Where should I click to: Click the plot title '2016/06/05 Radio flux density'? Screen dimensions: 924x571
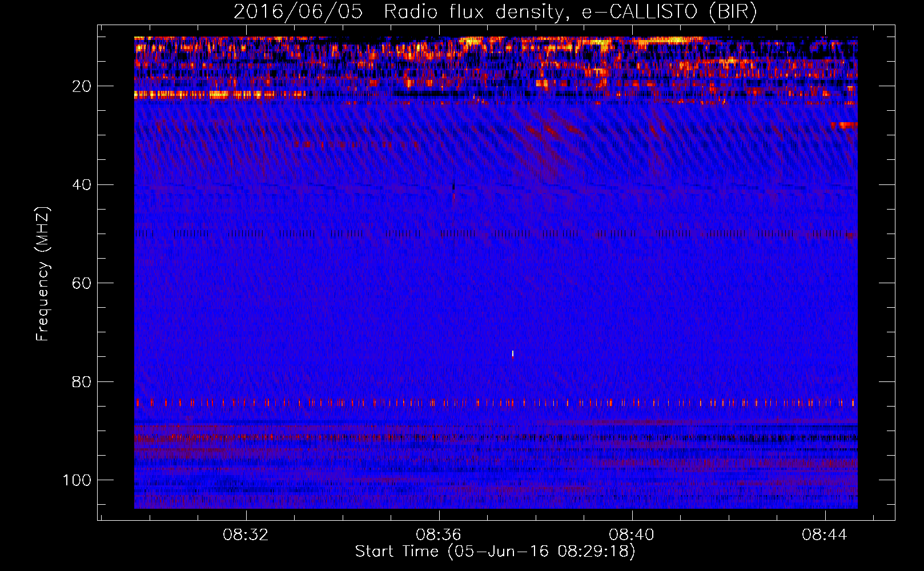[495, 11]
